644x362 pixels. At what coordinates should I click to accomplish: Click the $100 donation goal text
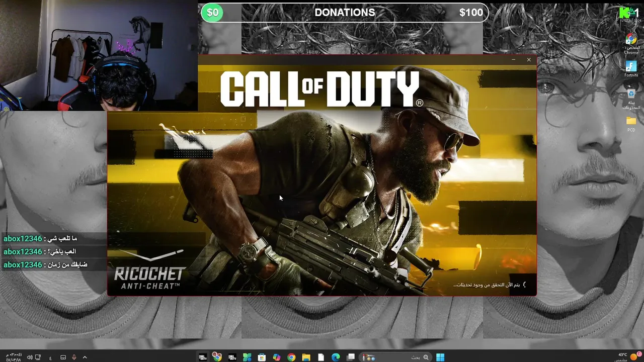click(471, 13)
